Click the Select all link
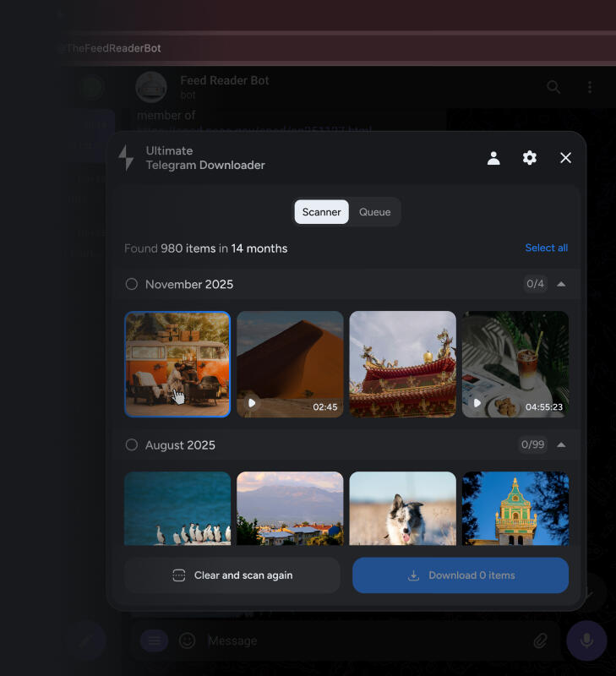Viewport: 616px width, 676px height. pos(546,248)
